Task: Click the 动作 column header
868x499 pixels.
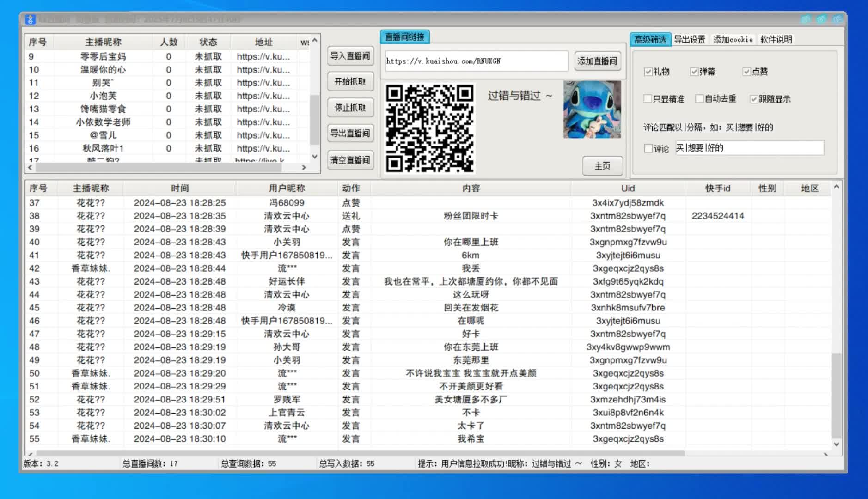Action: [351, 188]
